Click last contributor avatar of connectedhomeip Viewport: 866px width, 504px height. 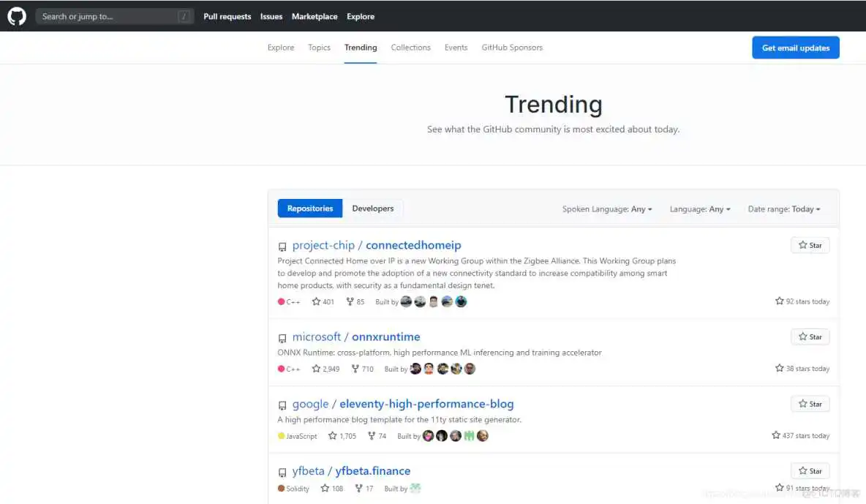click(x=461, y=301)
